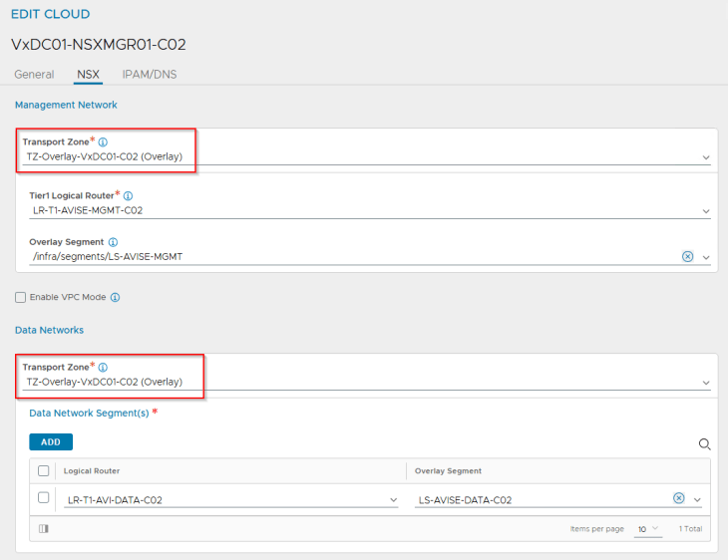Expand the Management Network Transport Zone dropdown
Image resolution: width=728 pixels, height=560 pixels.
click(705, 157)
